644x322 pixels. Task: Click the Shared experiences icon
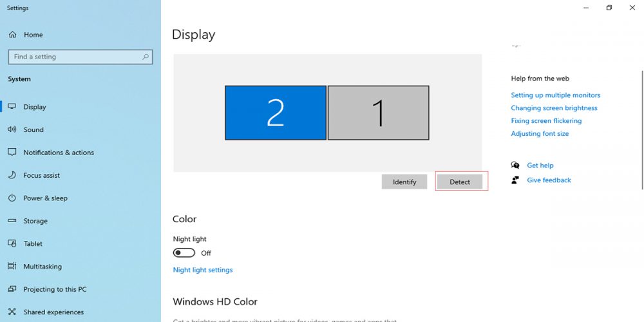[12, 312]
